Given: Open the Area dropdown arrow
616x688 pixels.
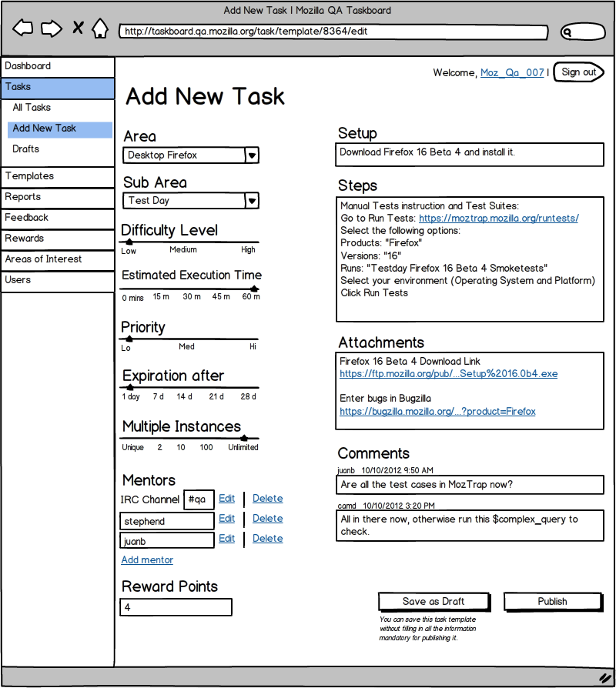Looking at the screenshot, I should (x=252, y=155).
